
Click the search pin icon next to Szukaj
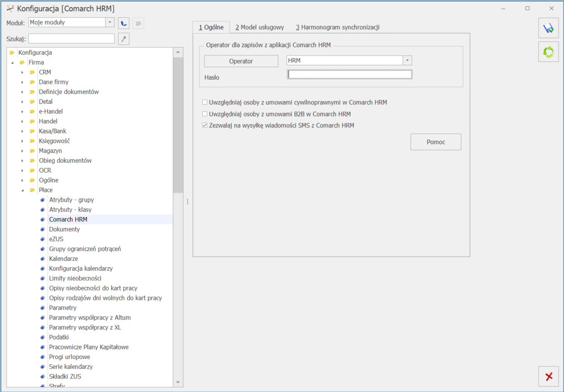pos(123,39)
